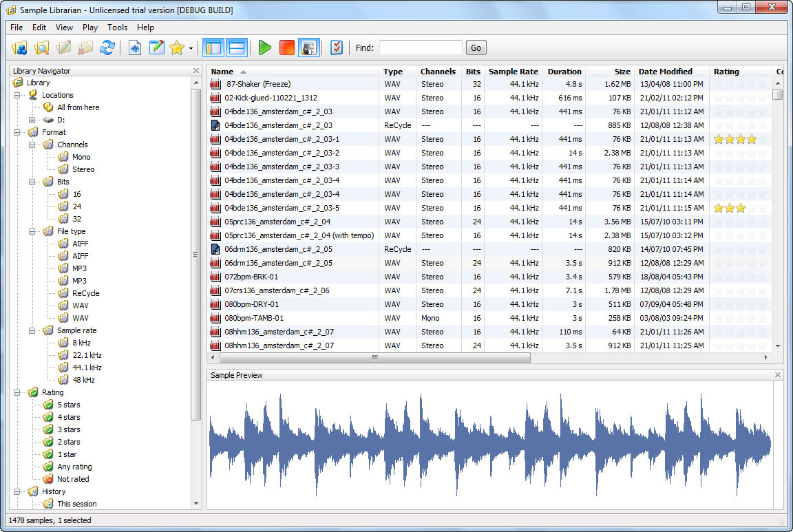Click the Mono filter folder icon
793x532 pixels.
click(63, 157)
